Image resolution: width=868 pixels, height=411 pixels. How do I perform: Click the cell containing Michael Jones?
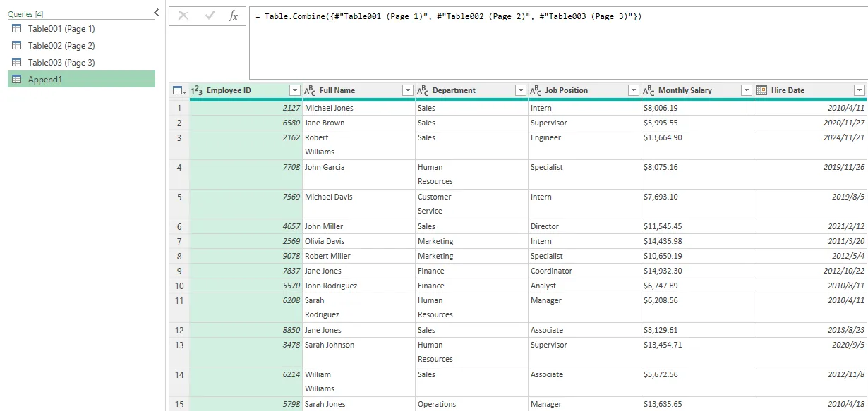pyautogui.click(x=358, y=108)
